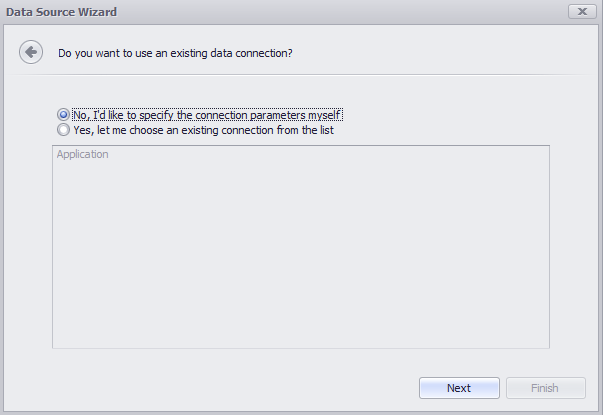
Task: Pick the Application entry in connection list
Action: point(82,154)
